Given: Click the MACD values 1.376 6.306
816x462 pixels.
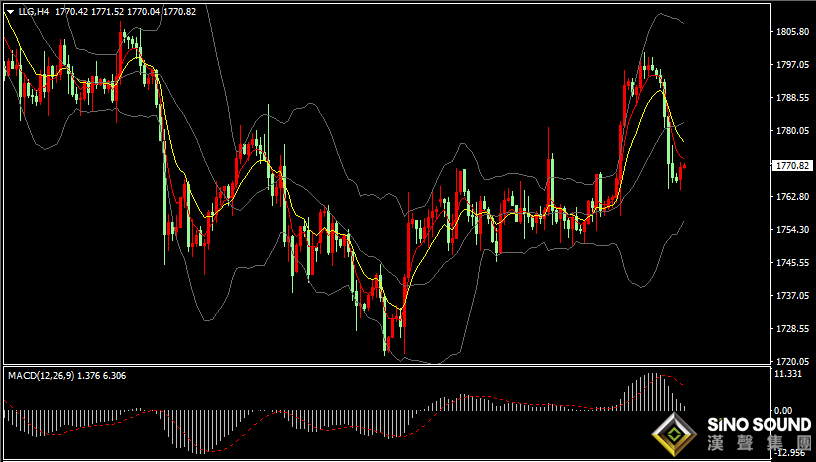Looking at the screenshot, I should pos(101,376).
